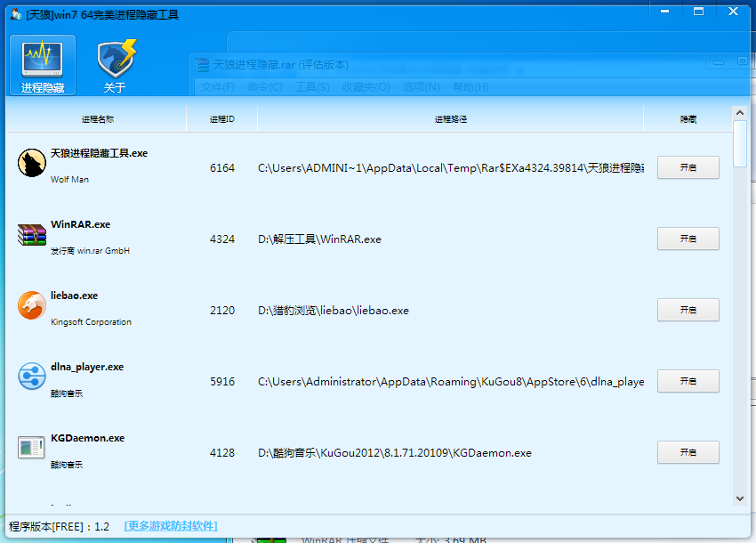
Task: Enable hiding for dlna_player.exe process
Action: click(688, 381)
